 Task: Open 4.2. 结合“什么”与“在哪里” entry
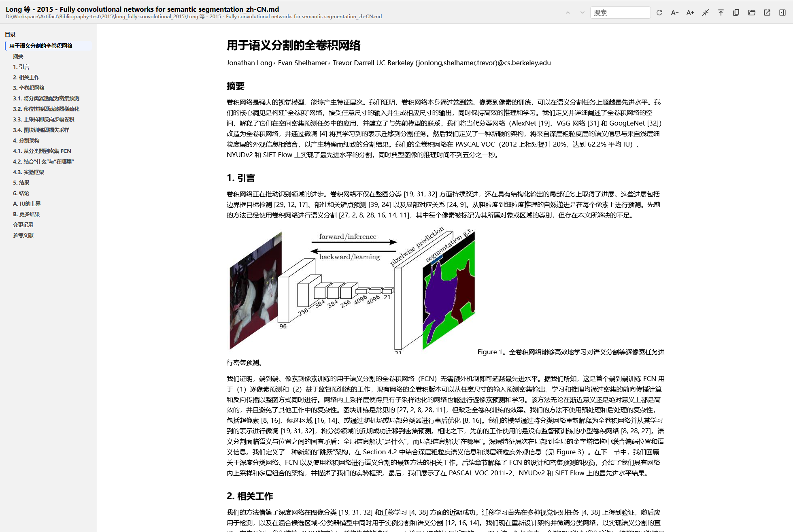[44, 162]
